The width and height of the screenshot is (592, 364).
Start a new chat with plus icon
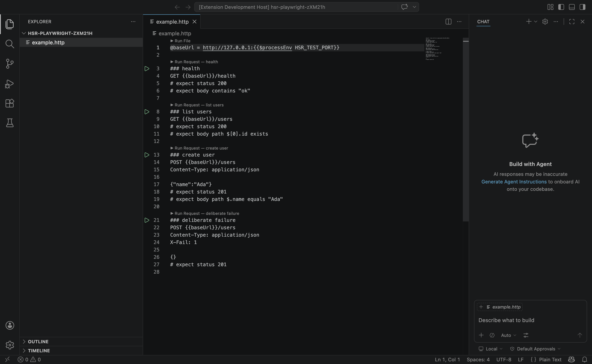pyautogui.click(x=529, y=22)
